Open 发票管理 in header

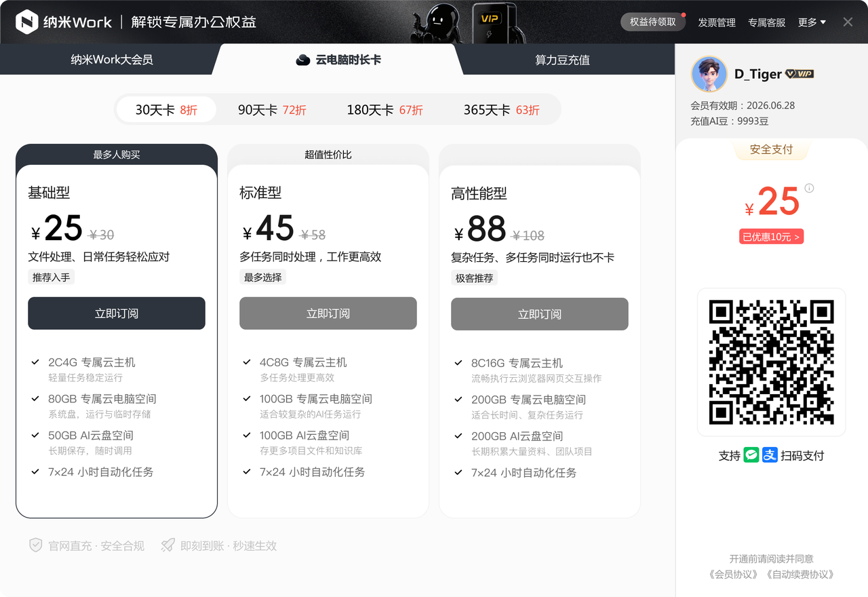[x=717, y=22]
